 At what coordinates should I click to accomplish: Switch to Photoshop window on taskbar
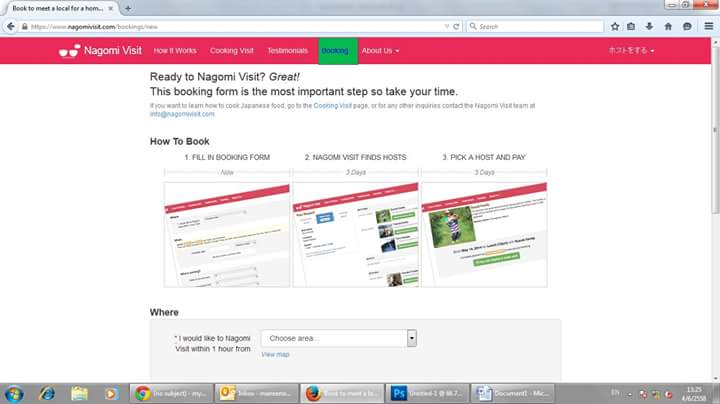click(x=428, y=394)
